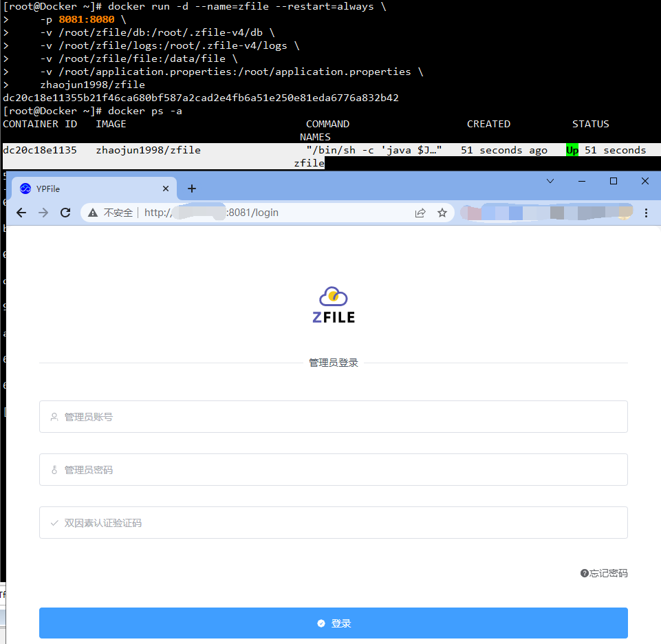This screenshot has height=644, width=661.
Task: Click the address bar URL ending :8081/login
Action: 212,213
